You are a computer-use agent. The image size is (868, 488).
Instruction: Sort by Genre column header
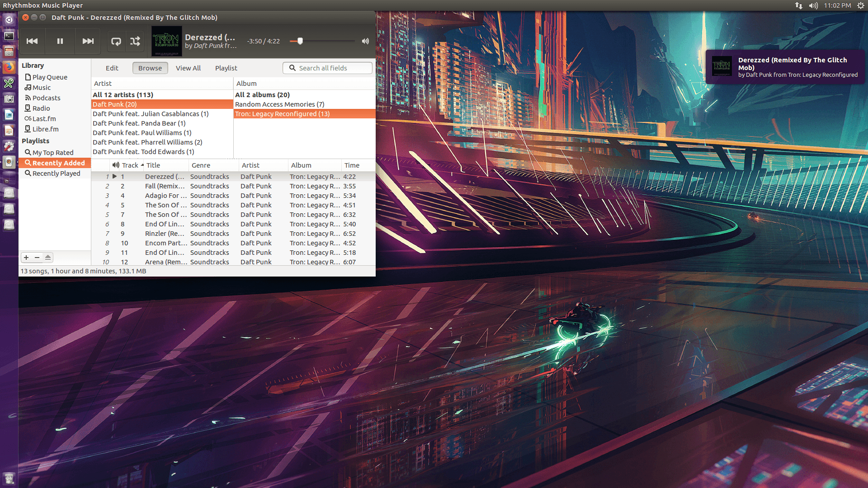(213, 165)
